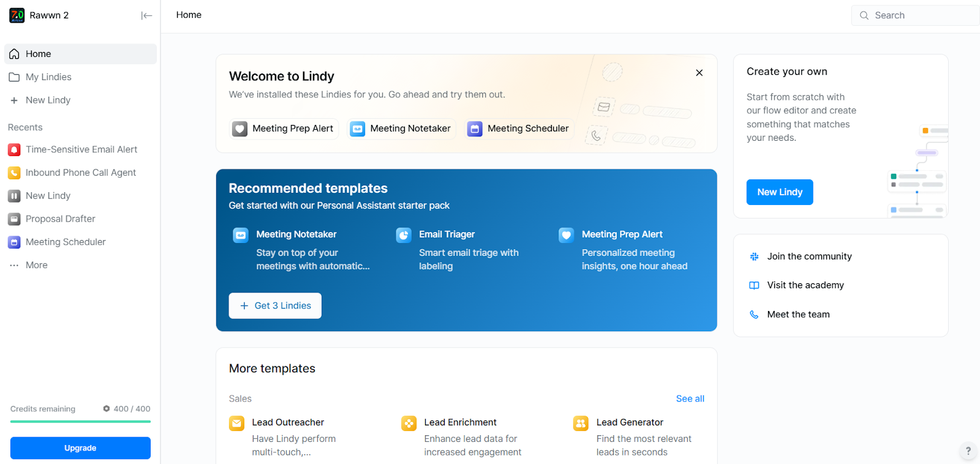The height and width of the screenshot is (464, 980).
Task: Click Get 3 Lindies button
Action: point(275,305)
